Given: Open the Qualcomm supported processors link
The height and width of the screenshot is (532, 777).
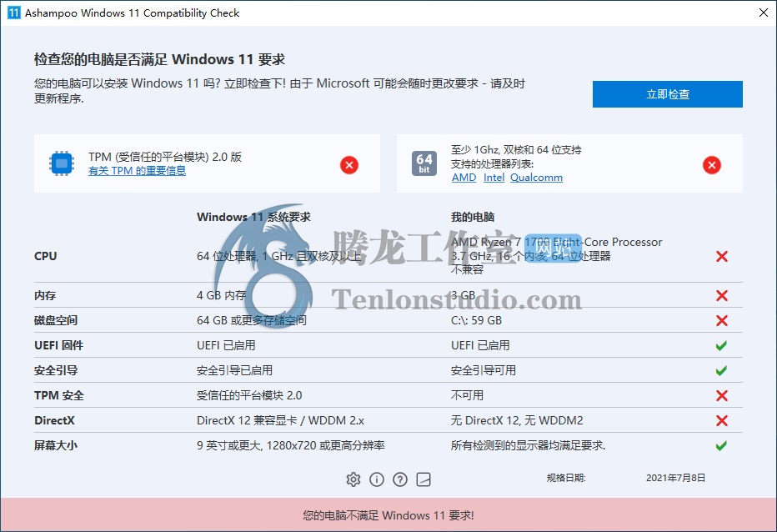Looking at the screenshot, I should [537, 178].
